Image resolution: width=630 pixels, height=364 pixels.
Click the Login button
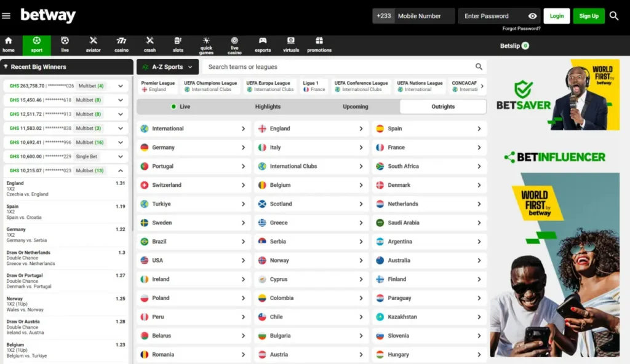point(556,16)
